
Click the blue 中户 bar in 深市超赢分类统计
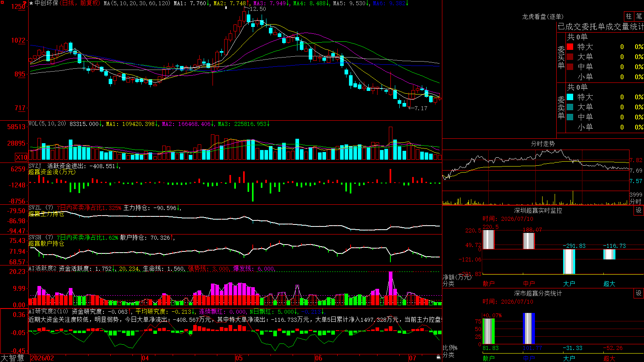[x=528, y=328]
